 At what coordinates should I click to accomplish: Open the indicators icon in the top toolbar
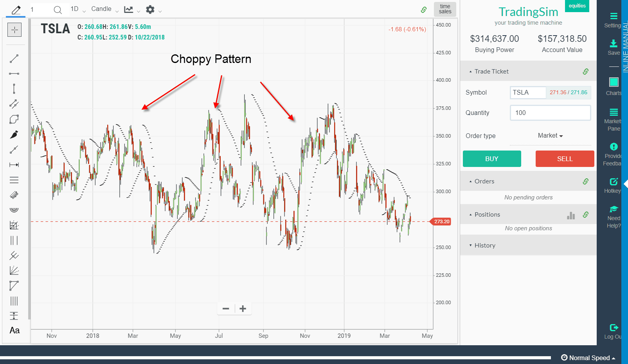pos(129,9)
